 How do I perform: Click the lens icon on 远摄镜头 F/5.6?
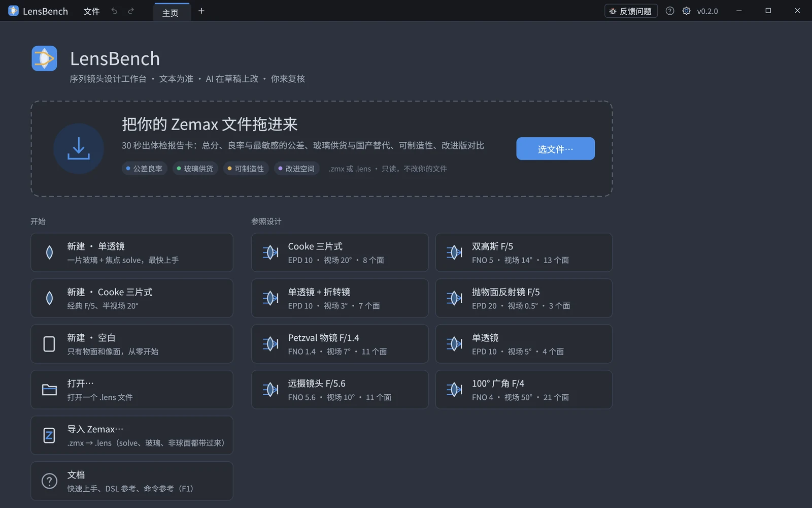(270, 390)
